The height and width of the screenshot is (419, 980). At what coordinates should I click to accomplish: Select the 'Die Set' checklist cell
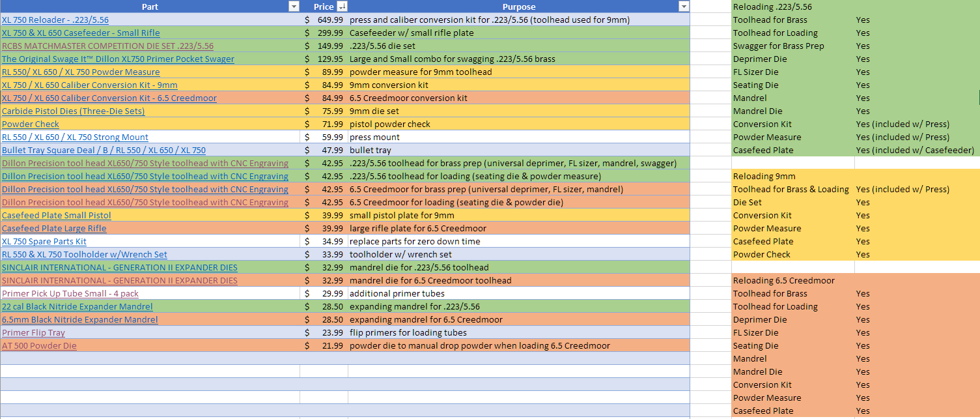[x=793, y=202]
